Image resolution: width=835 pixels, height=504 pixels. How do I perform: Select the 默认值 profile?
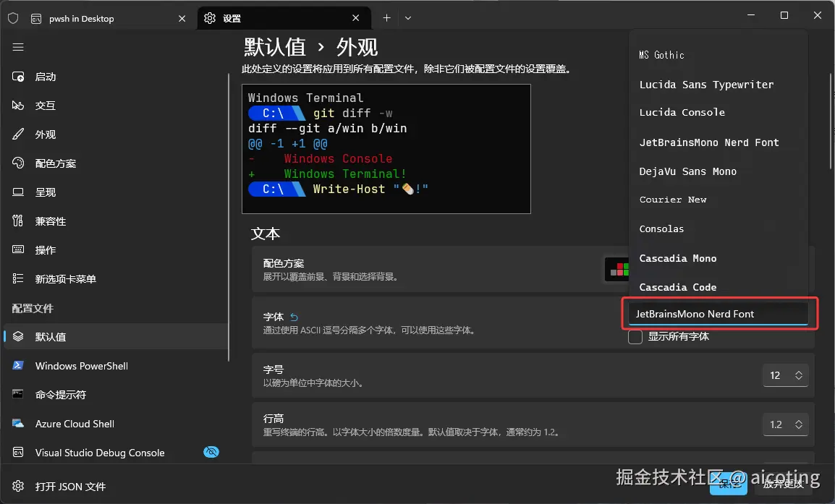click(x=116, y=337)
